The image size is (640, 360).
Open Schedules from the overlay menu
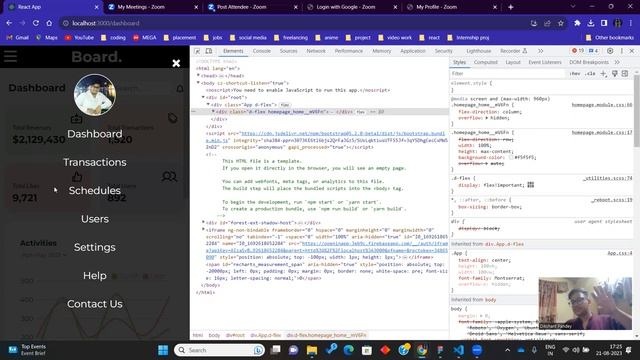pos(95,191)
